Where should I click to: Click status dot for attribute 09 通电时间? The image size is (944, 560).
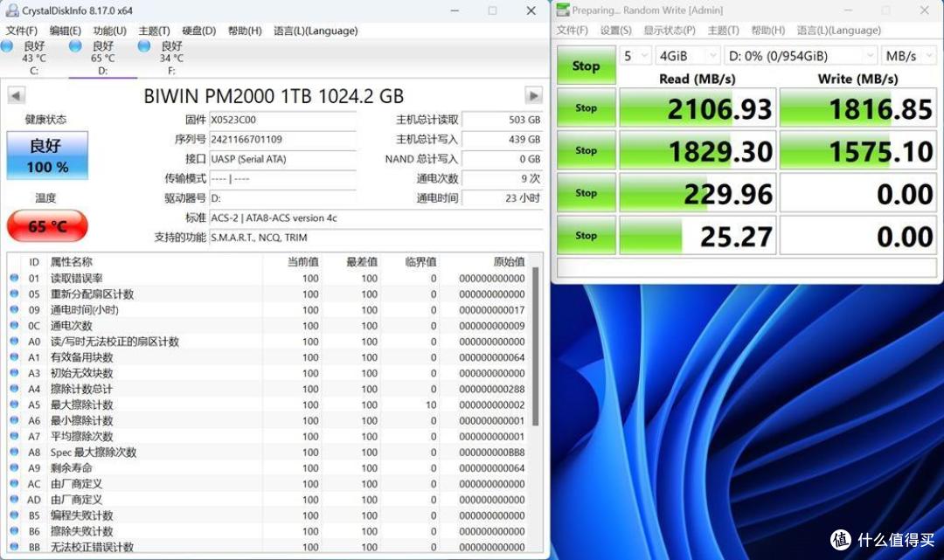[x=15, y=309]
